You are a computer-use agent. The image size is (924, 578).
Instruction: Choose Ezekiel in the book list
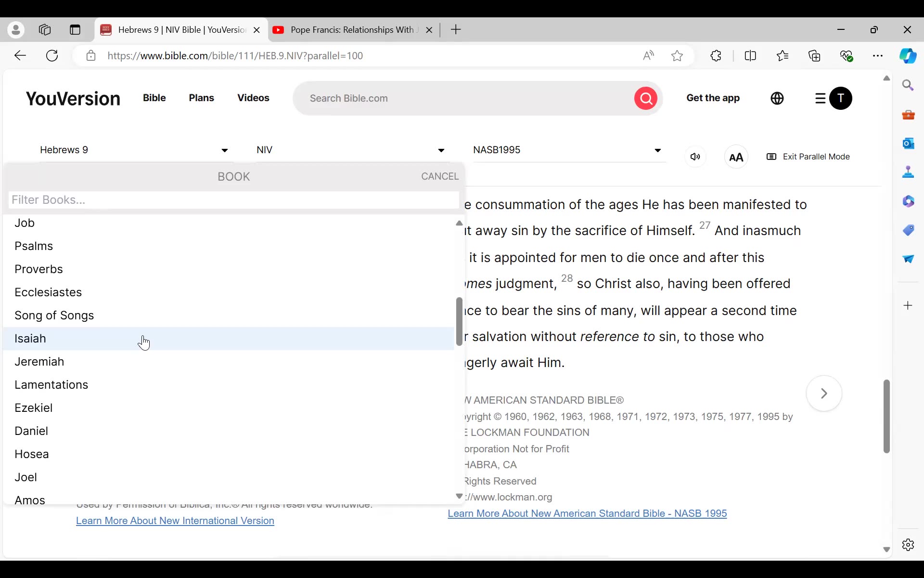pos(229,408)
